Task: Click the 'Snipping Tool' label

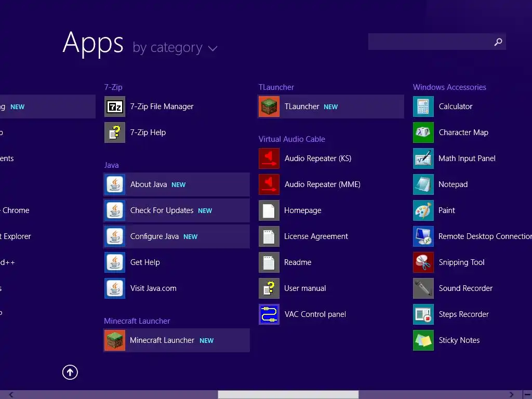Action: pos(461,262)
